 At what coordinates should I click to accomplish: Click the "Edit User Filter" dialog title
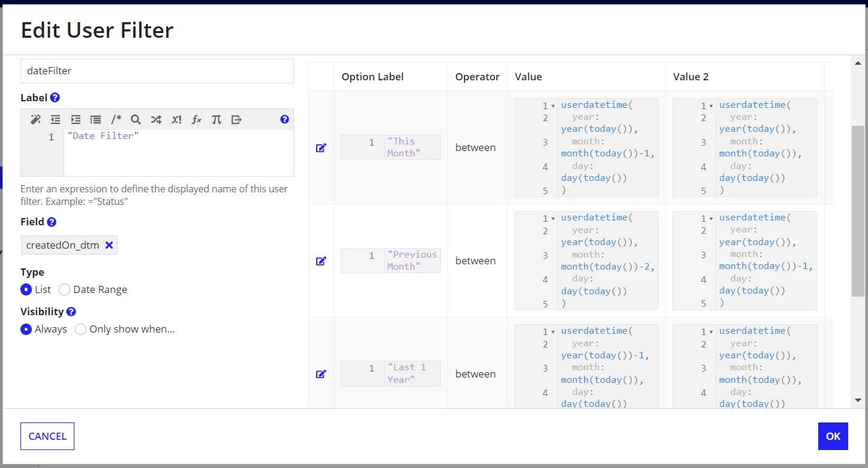tap(97, 30)
